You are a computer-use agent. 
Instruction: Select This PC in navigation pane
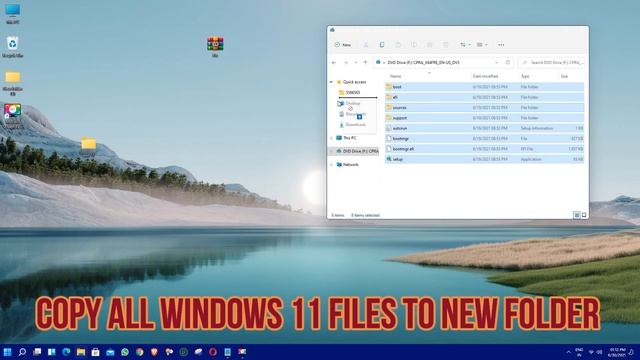pyautogui.click(x=346, y=138)
